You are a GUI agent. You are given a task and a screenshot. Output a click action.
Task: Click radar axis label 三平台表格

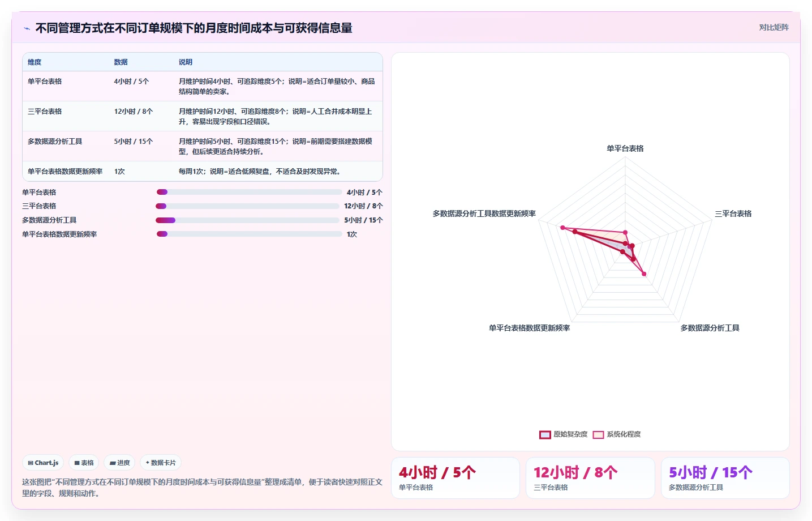733,213
